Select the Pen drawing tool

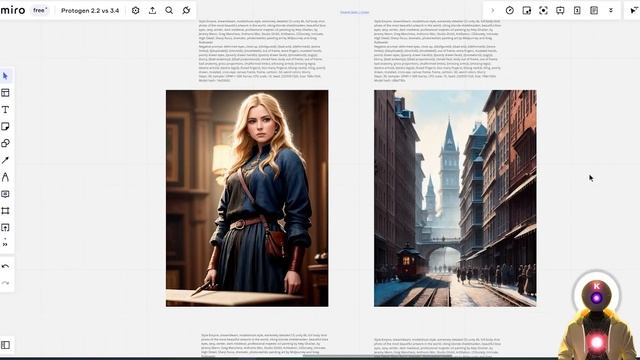point(5,177)
